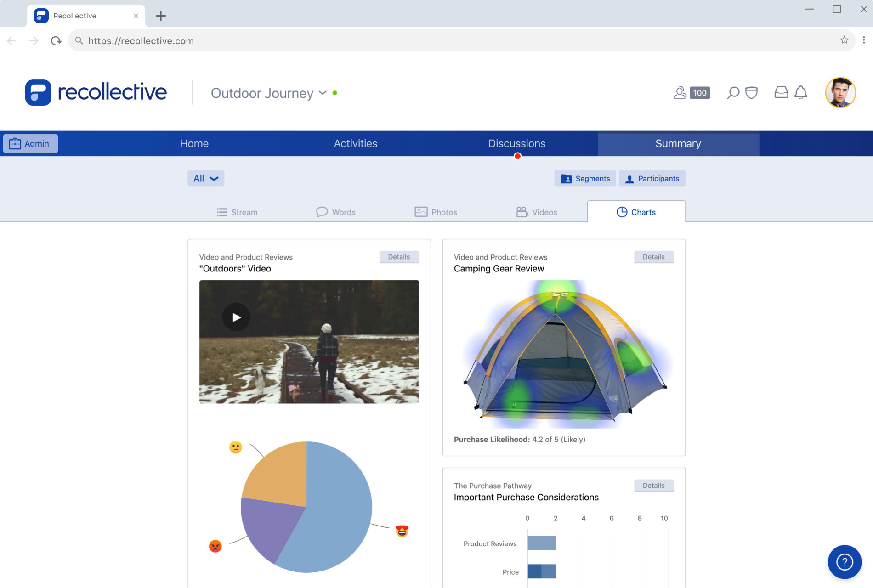This screenshot has height=588, width=873.
Task: Expand the All filter dropdown
Action: click(205, 178)
